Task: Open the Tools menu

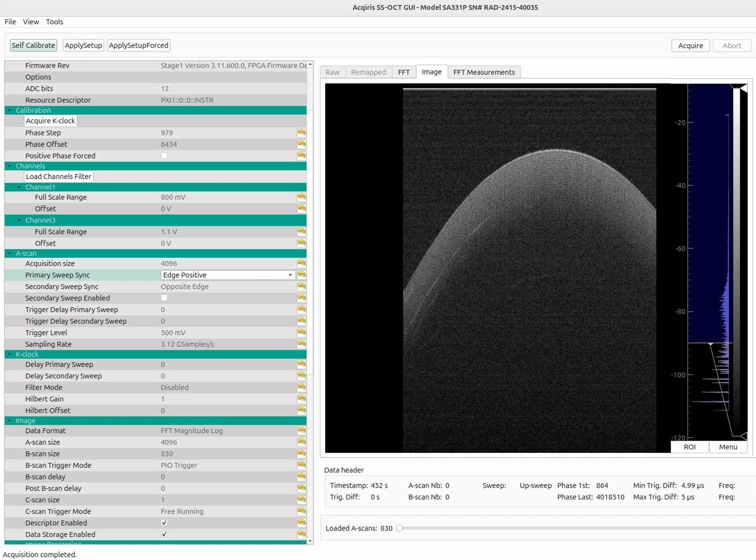Action: (54, 22)
